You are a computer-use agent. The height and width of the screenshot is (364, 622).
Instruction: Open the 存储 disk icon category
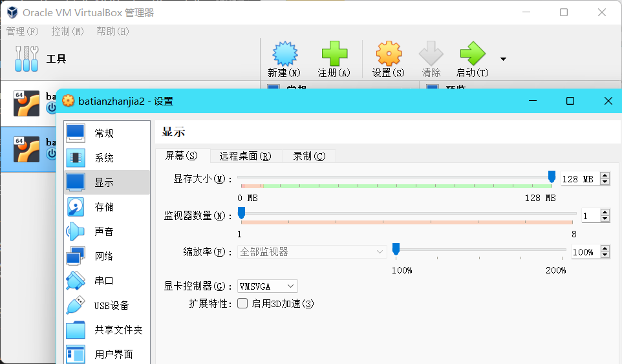[x=76, y=207]
